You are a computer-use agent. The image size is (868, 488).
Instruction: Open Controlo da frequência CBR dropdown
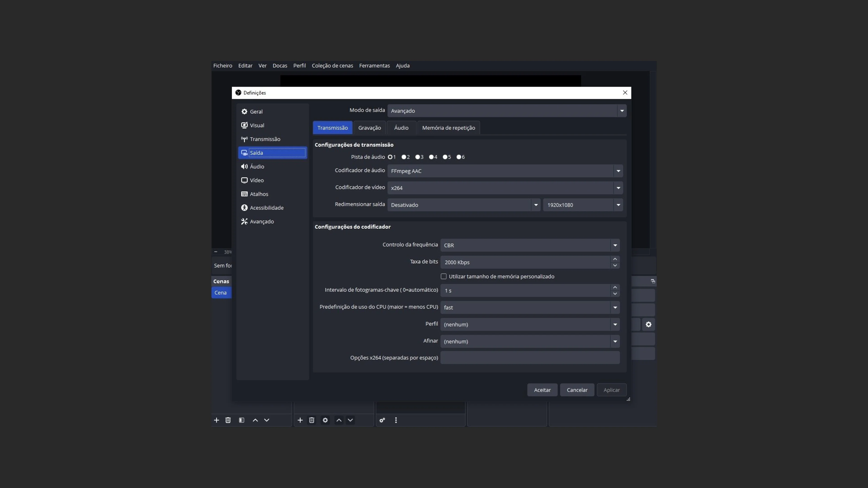point(530,245)
